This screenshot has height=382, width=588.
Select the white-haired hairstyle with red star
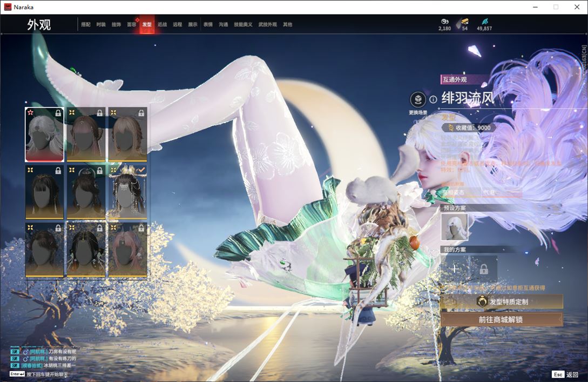(x=44, y=135)
